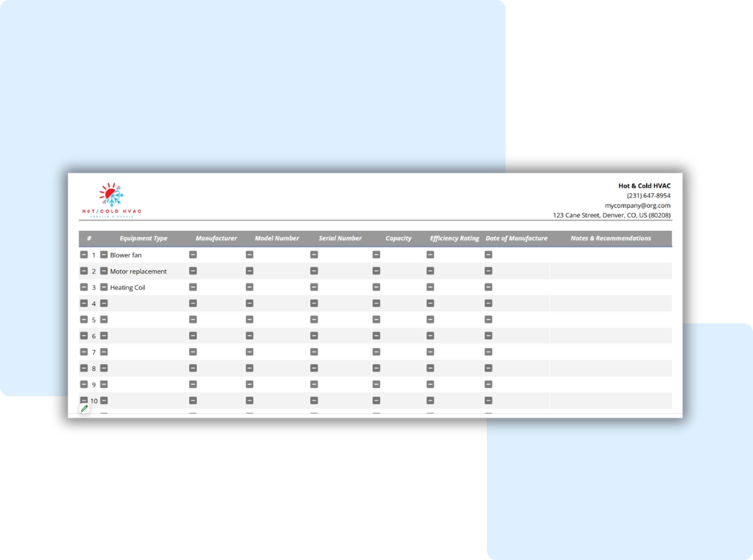Click the Hot/Cold HVAC logo

click(x=111, y=200)
